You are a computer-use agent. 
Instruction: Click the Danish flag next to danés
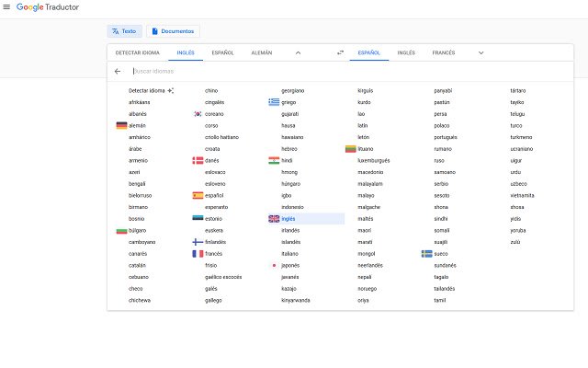pos(198,160)
